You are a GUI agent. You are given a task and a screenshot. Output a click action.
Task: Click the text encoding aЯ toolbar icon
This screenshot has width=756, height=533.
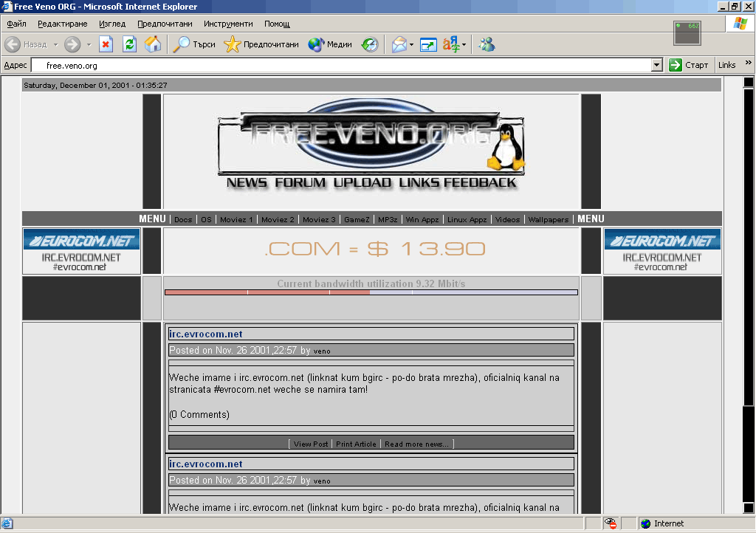[451, 44]
